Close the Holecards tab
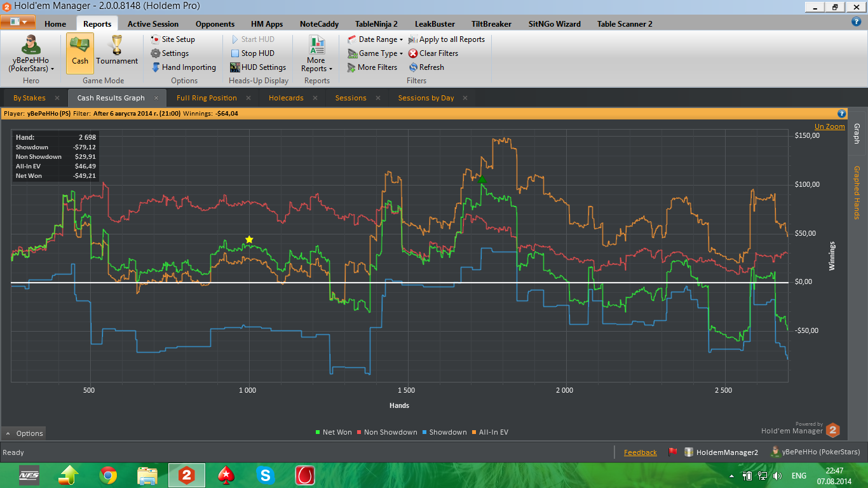Screen dimensions: 868x488 315,98
